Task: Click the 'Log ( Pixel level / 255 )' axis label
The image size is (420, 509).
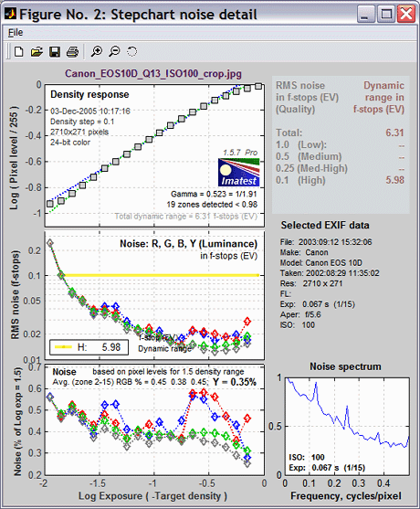Action: tap(14, 158)
